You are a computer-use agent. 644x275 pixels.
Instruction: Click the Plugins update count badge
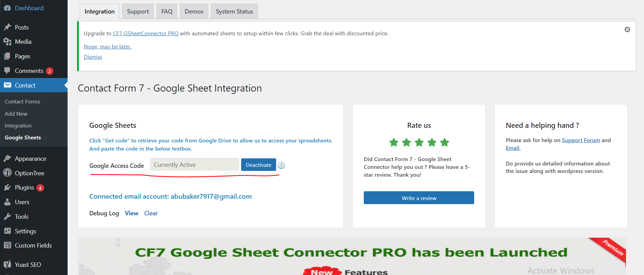pos(40,188)
